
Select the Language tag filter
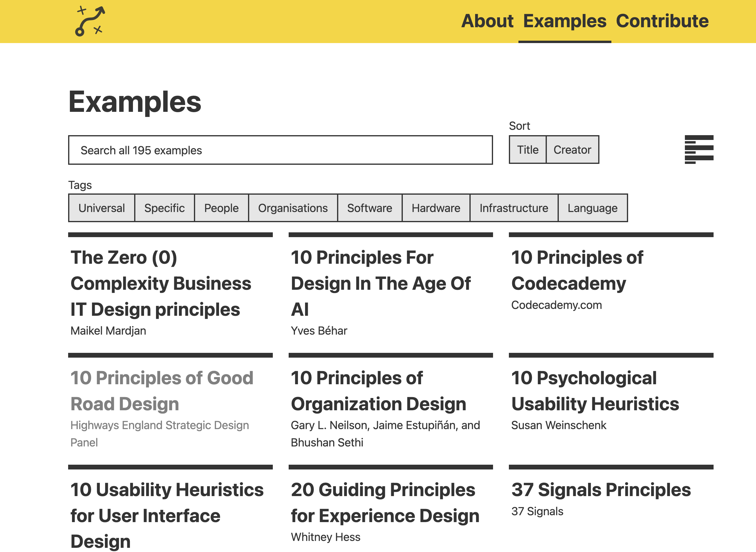[592, 208]
